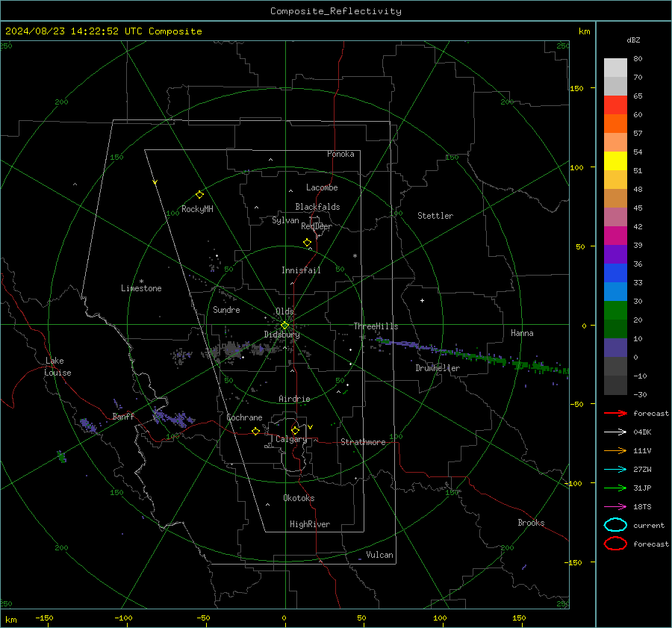
Task: Select the magenta 39-42 dBZ swatch
Action: (615, 236)
